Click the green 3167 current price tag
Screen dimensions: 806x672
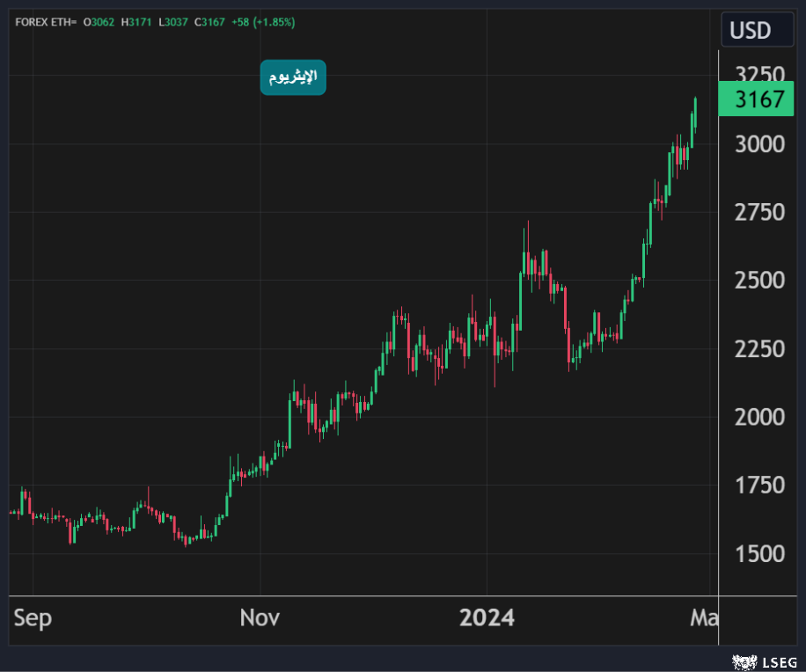tap(758, 99)
